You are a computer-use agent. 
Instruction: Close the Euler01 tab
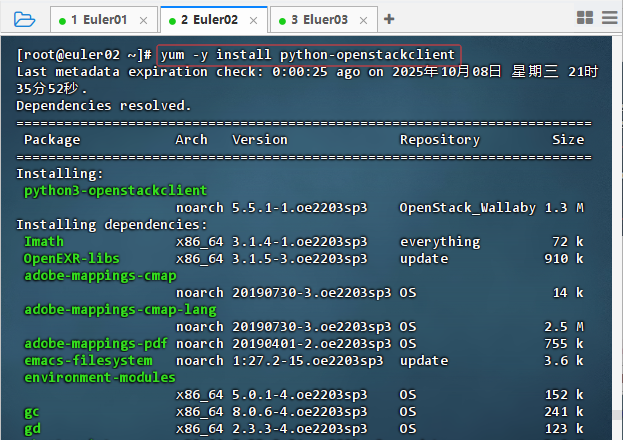144,20
